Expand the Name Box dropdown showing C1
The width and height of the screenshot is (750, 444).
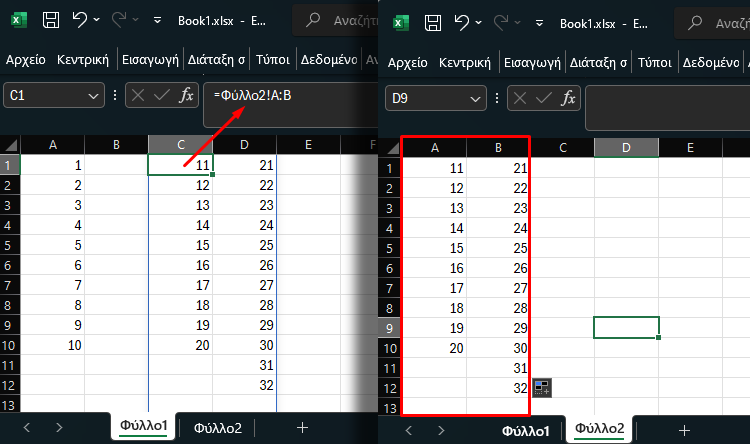[x=93, y=96]
